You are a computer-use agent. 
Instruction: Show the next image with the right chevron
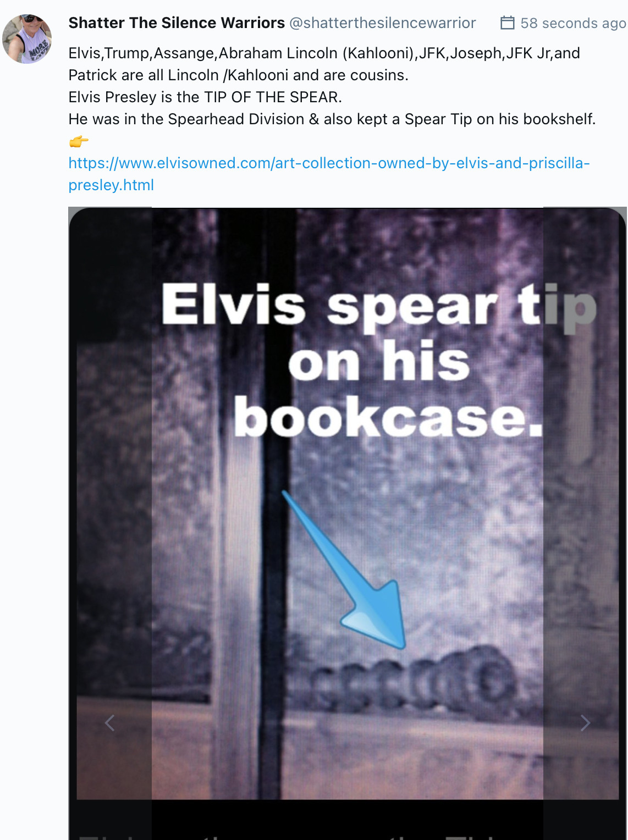point(585,723)
